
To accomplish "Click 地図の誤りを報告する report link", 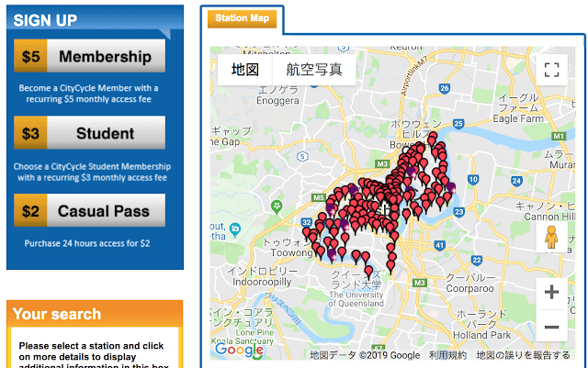I will pyautogui.click(x=523, y=355).
